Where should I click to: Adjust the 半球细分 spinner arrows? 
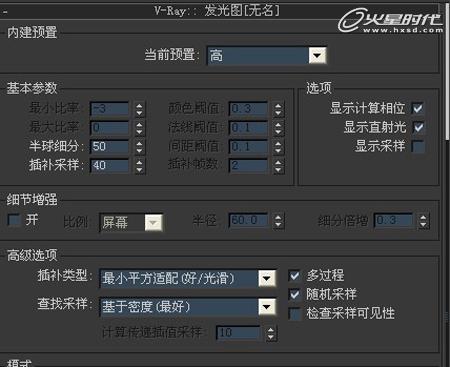pos(139,147)
